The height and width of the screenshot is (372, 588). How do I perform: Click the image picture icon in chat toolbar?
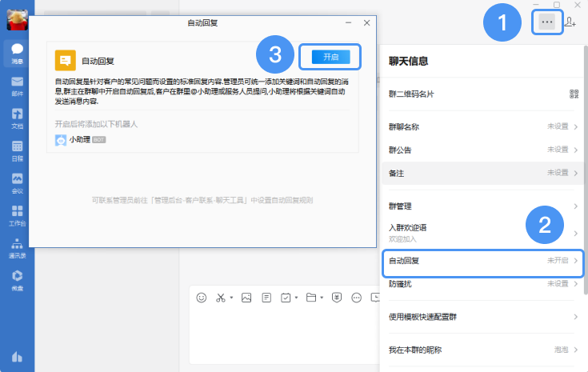click(x=246, y=298)
